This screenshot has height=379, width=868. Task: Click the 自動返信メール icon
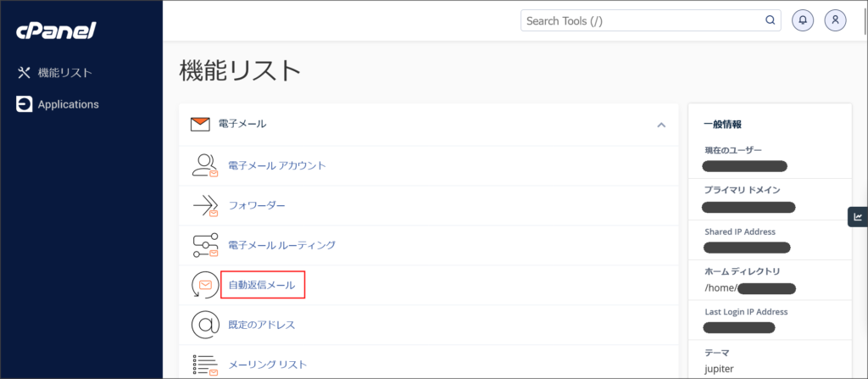tap(204, 286)
